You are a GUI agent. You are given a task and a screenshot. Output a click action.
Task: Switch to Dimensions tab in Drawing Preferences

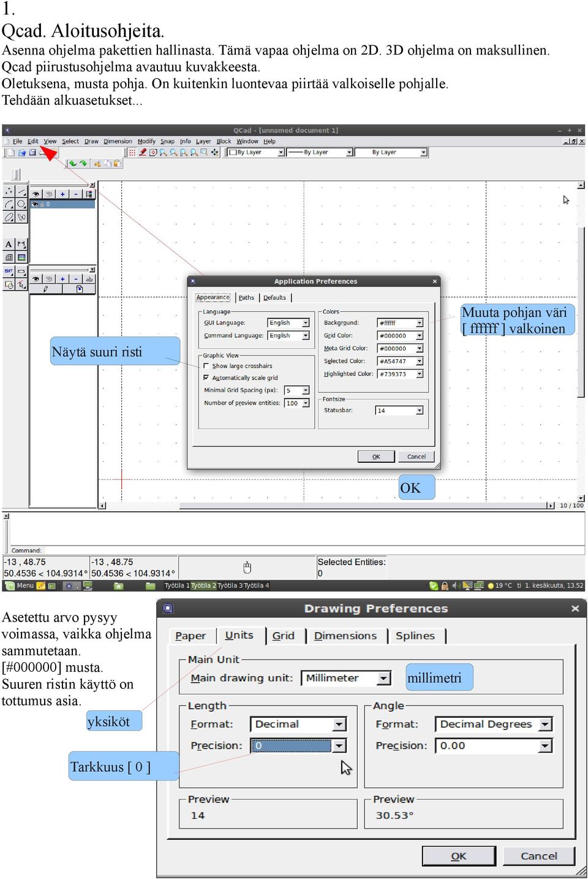[345, 636]
